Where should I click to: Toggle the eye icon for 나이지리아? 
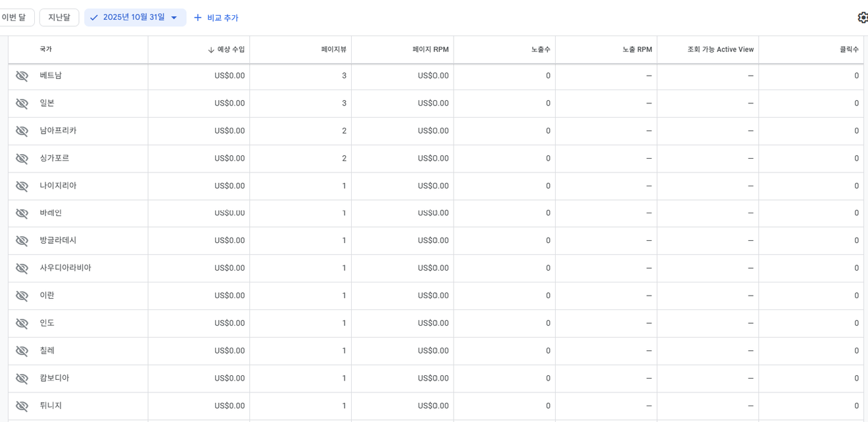pos(22,186)
